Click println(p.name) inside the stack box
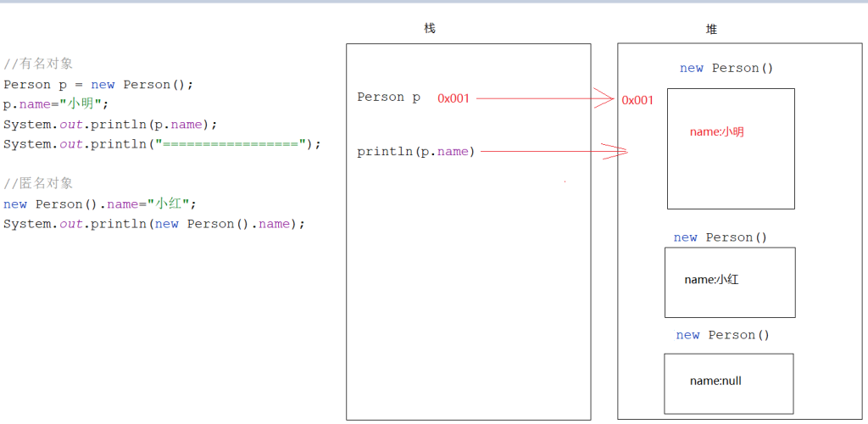868x424 pixels. 416,152
